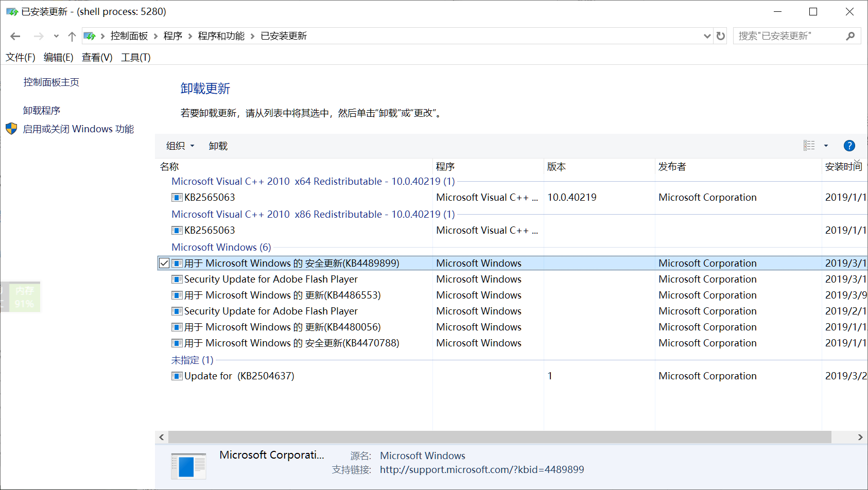The height and width of the screenshot is (490, 868).
Task: Click the Refresh button in address bar
Action: (x=721, y=36)
